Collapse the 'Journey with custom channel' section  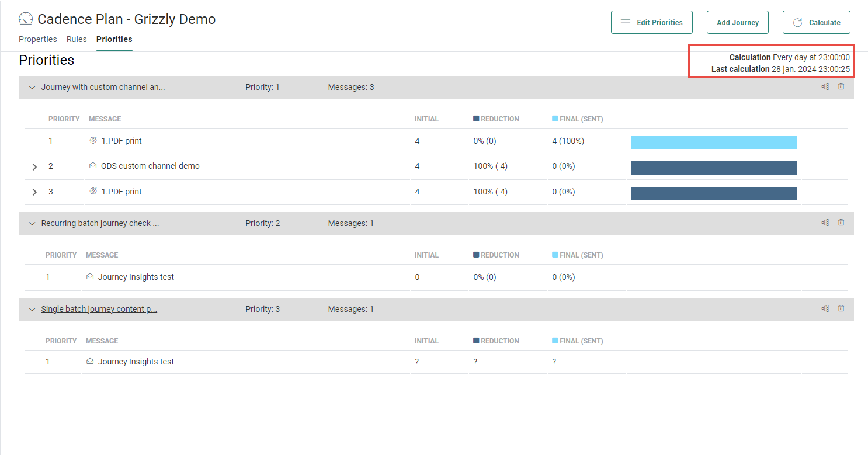click(32, 88)
